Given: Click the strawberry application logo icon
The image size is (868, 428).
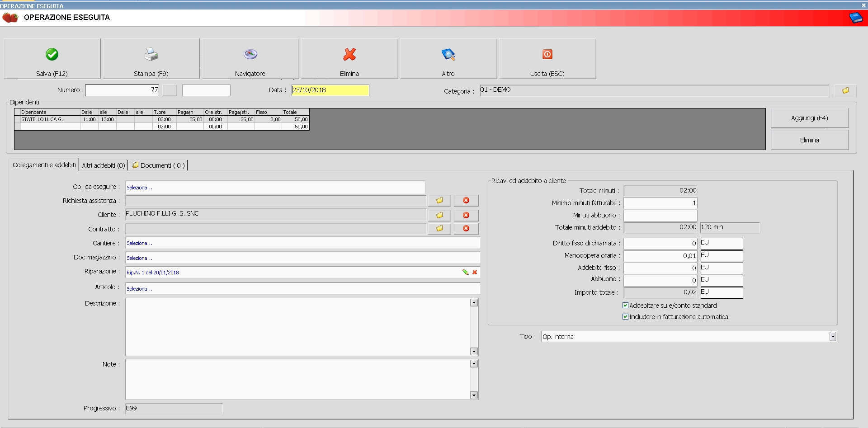Looking at the screenshot, I should tap(10, 18).
